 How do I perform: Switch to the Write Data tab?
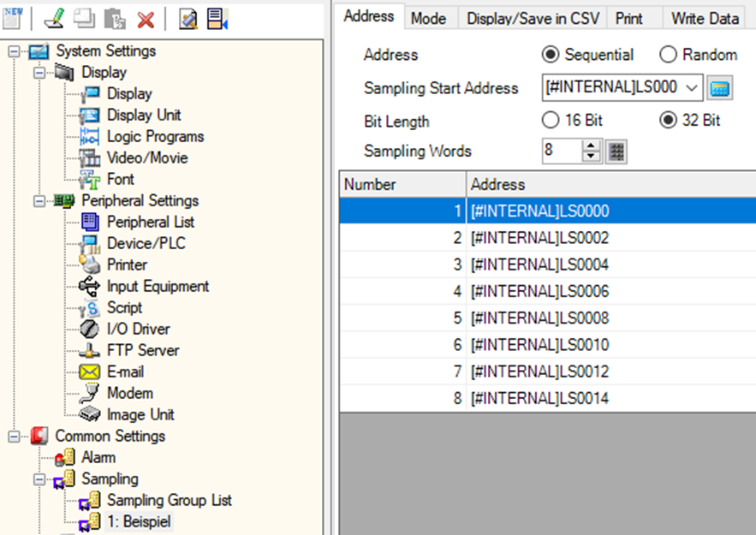coord(705,18)
